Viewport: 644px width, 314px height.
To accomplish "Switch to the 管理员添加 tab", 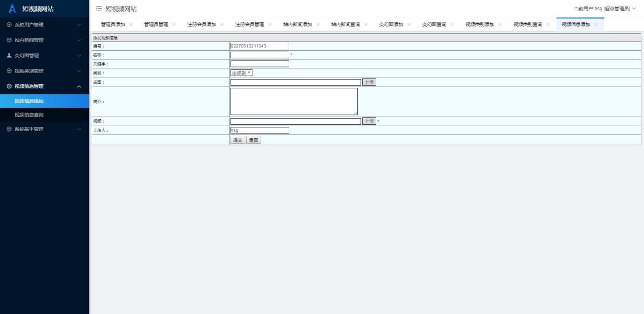I will click(x=113, y=25).
